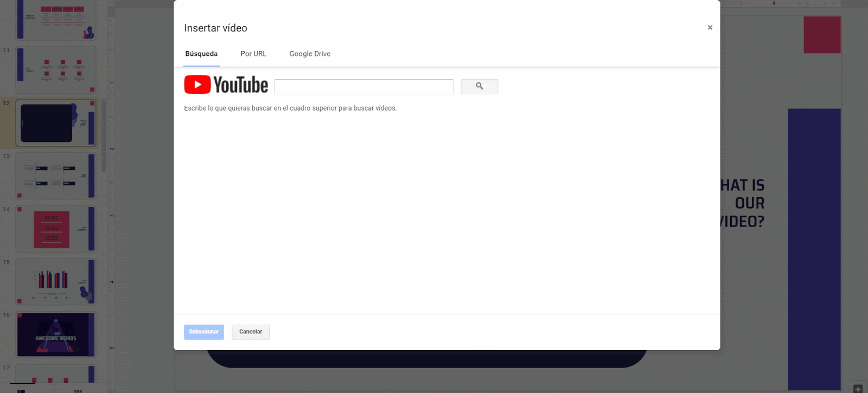
Task: Select slide 12 thumbnail
Action: click(x=56, y=123)
